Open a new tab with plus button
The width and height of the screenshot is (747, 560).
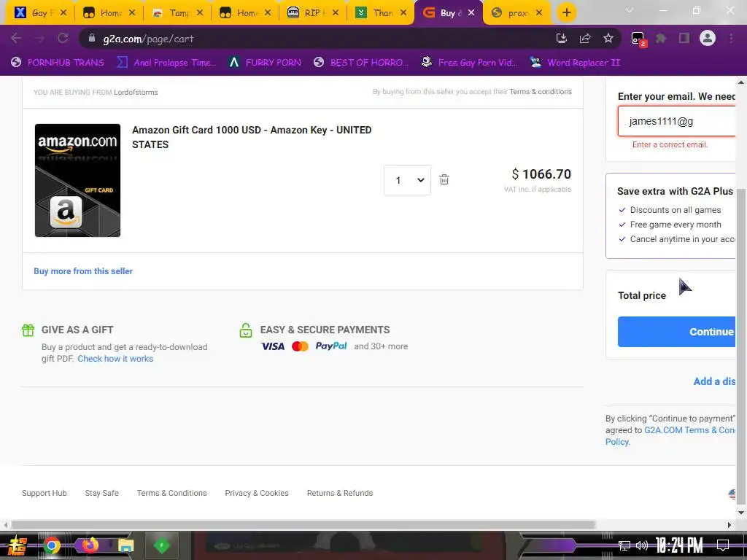coord(566,12)
